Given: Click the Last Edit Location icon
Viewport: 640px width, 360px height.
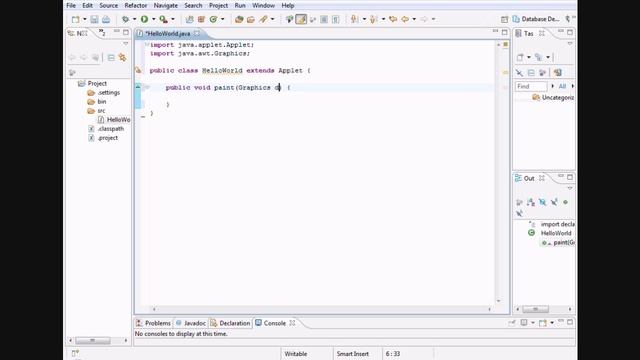Looking at the screenshot, I should (393, 19).
